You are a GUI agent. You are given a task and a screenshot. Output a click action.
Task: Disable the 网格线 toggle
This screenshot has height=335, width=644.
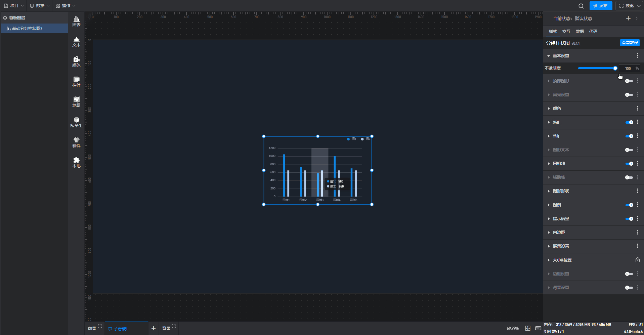[x=629, y=164]
